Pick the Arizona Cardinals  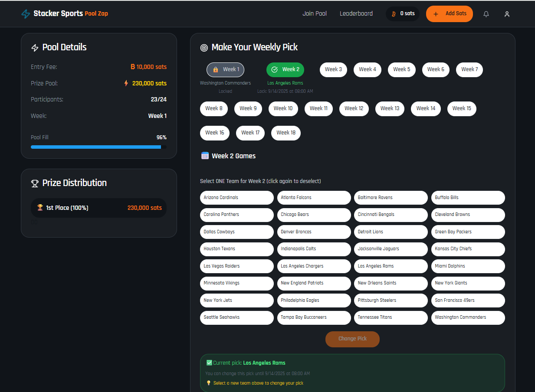click(237, 198)
